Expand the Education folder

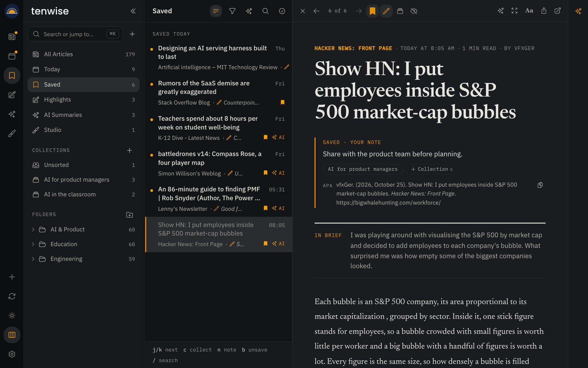pos(33,244)
